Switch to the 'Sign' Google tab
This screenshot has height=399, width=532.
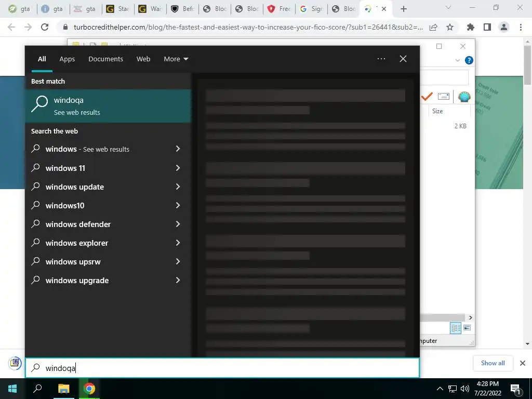click(312, 9)
